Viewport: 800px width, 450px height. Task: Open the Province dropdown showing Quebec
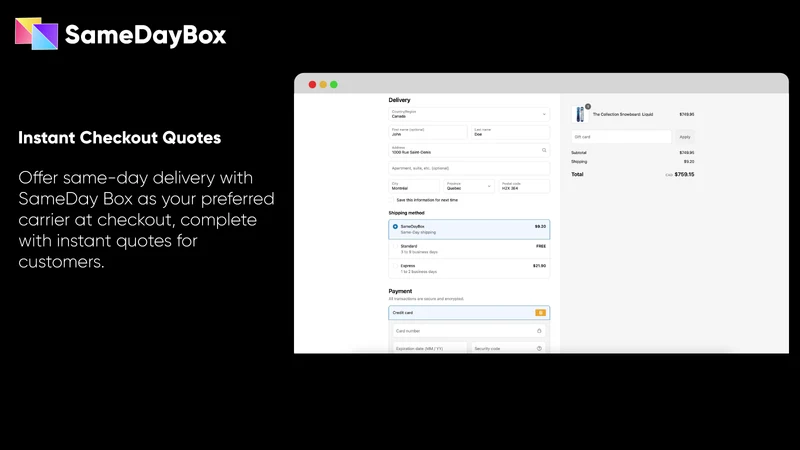(x=469, y=186)
